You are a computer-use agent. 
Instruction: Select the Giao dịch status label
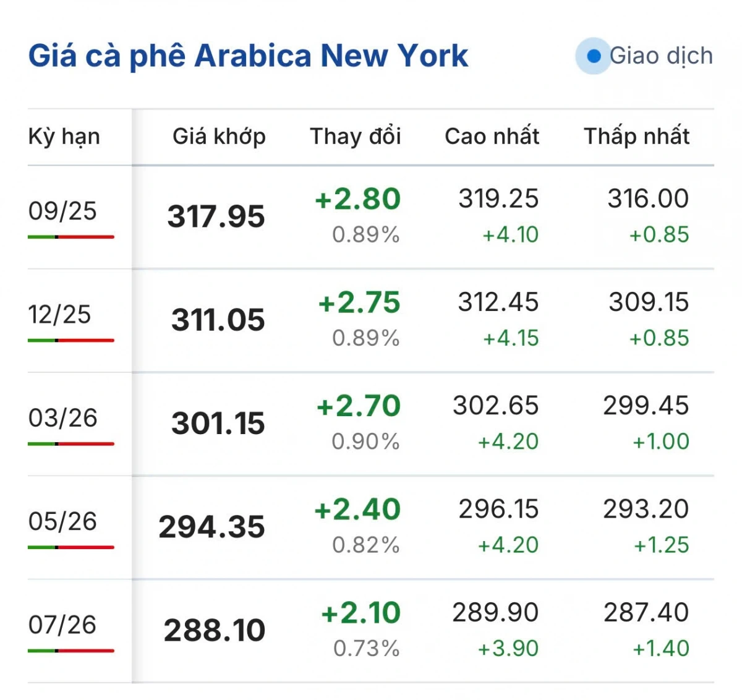(661, 56)
